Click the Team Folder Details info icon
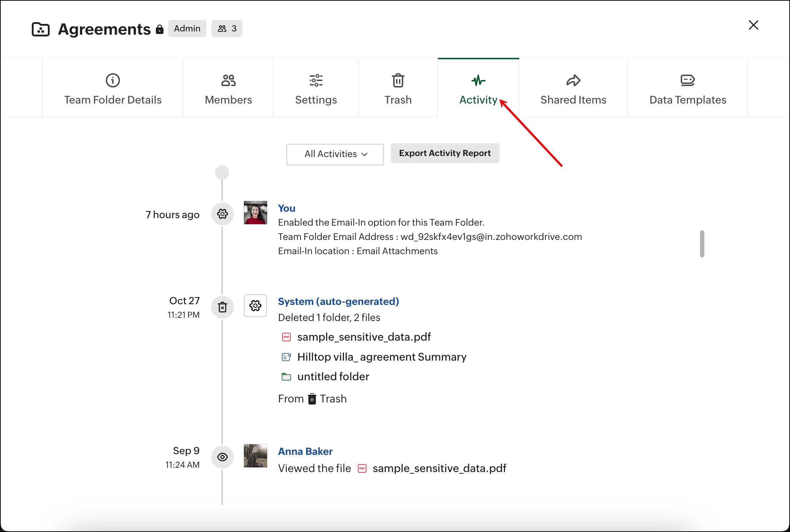The width and height of the screenshot is (790, 532). (x=113, y=80)
